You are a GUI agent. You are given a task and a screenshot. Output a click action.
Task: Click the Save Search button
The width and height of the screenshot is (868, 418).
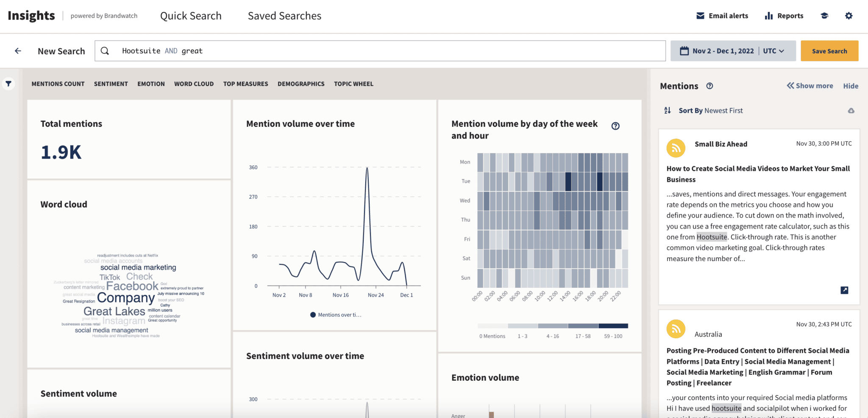pyautogui.click(x=829, y=50)
